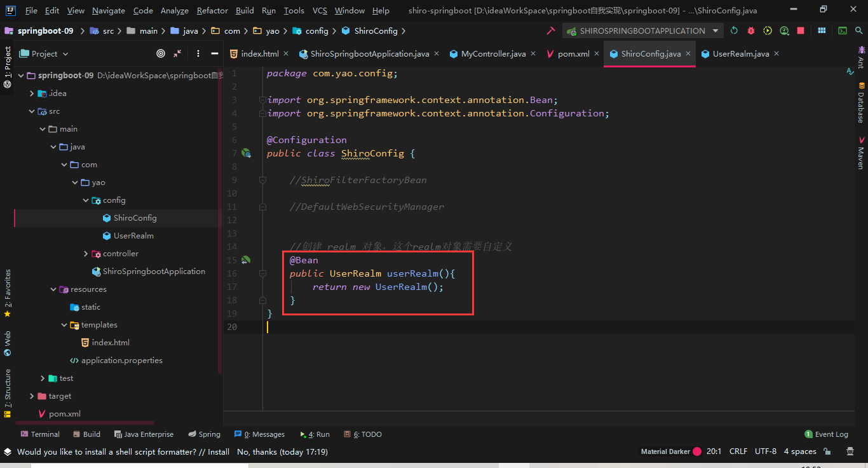Viewport: 868px width, 468px height.
Task: Click Install shell script formatter link
Action: tap(219, 452)
